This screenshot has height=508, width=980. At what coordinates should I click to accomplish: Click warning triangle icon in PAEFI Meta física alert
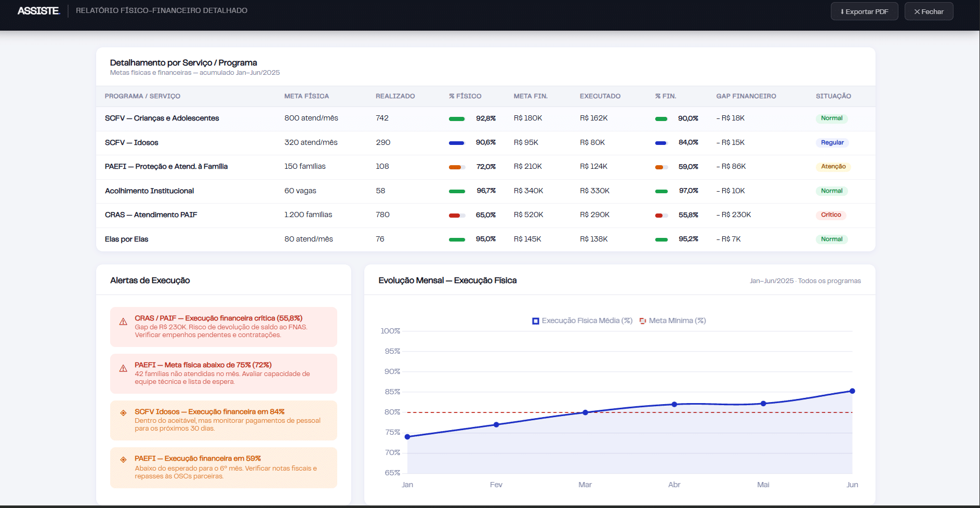(123, 368)
